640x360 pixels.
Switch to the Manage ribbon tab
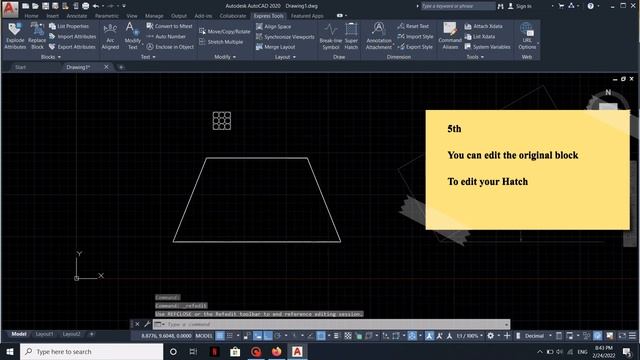coord(154,16)
